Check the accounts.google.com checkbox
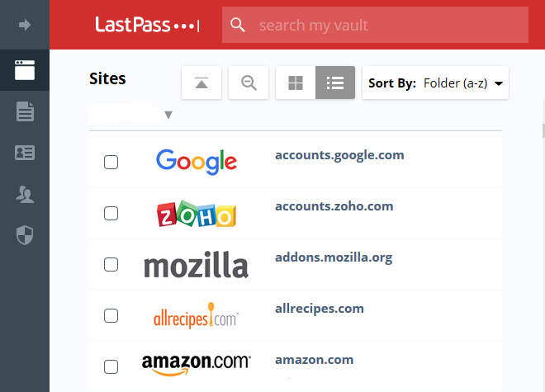The height and width of the screenshot is (392, 545). pyautogui.click(x=111, y=162)
